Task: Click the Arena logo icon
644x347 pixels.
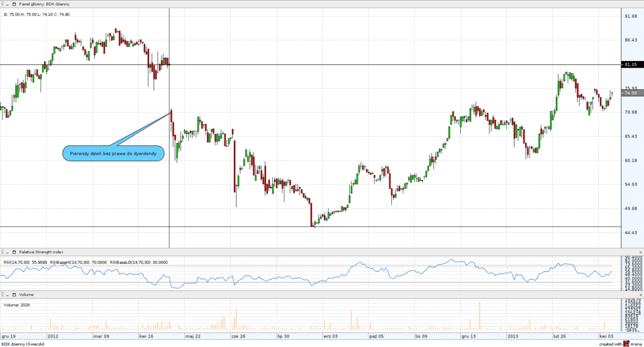Action: (x=626, y=343)
